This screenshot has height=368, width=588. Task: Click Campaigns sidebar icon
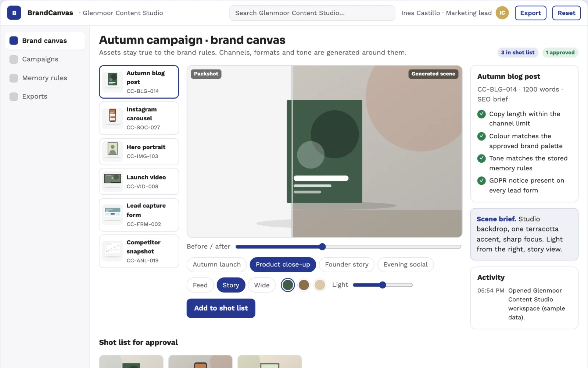14,59
